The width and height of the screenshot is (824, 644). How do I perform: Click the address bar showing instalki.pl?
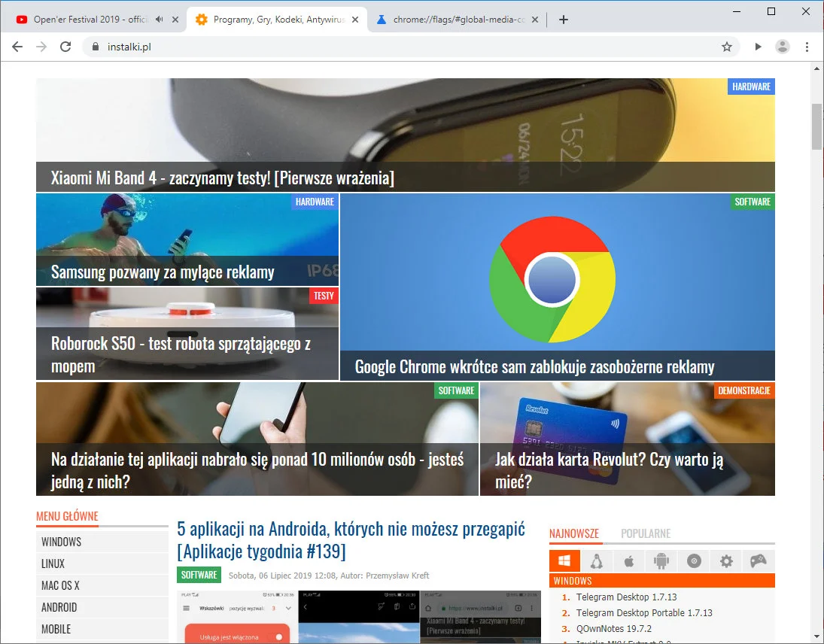(376, 47)
